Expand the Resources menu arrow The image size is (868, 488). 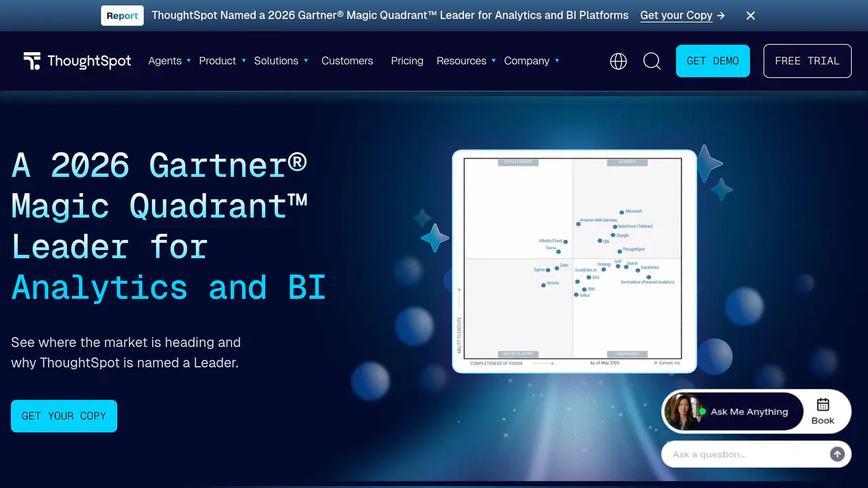pyautogui.click(x=494, y=60)
